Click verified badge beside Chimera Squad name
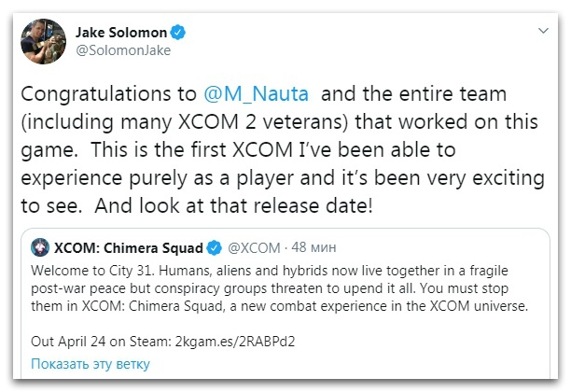 coord(215,247)
